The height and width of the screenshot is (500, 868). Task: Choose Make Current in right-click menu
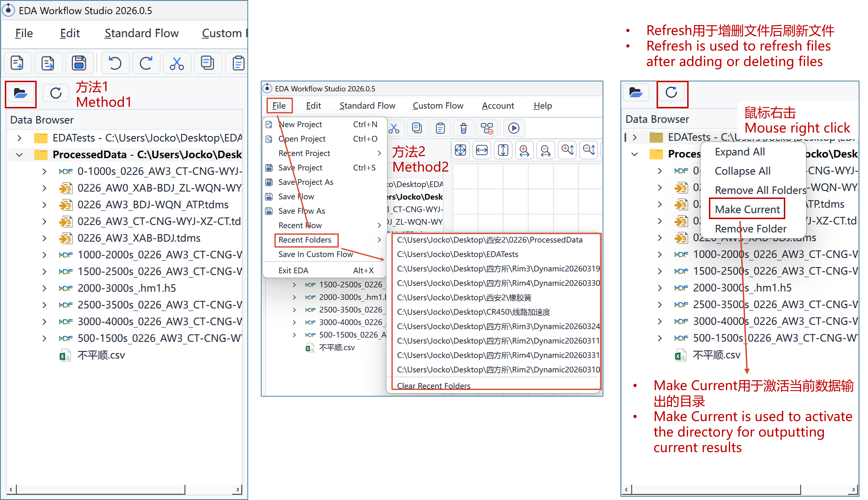click(x=747, y=209)
